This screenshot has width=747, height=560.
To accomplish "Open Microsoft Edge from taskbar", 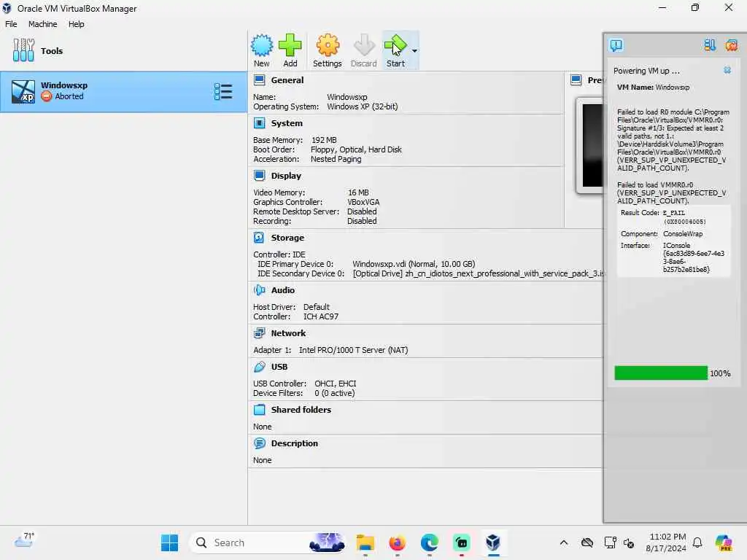I will click(429, 542).
